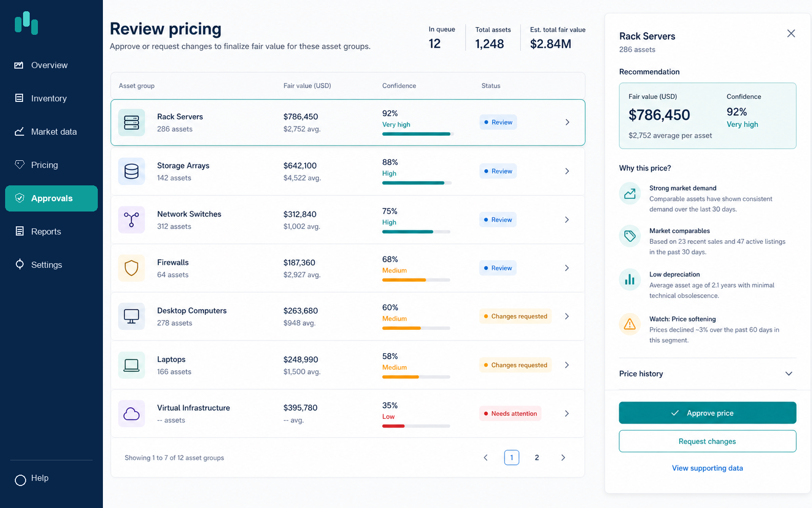Click the previous page arrow
The width and height of the screenshot is (812, 508).
click(486, 457)
